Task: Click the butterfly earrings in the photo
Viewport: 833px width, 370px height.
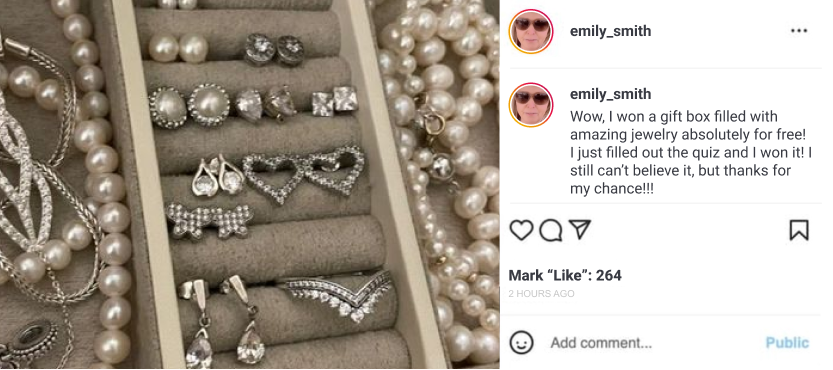Action: tap(209, 220)
